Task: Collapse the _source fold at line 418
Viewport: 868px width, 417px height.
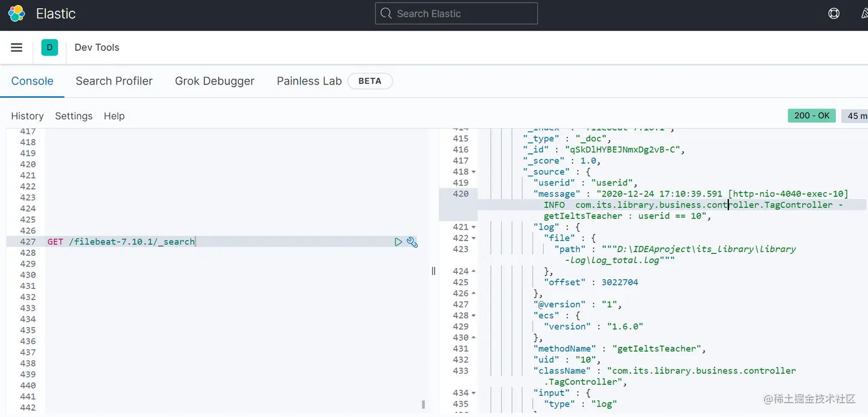Action: (474, 172)
